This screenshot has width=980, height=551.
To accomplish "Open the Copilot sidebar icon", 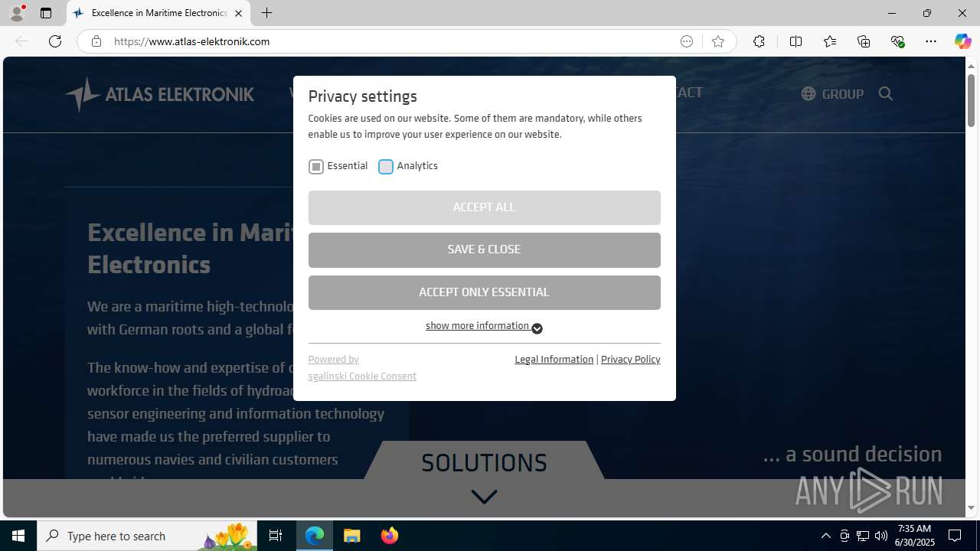I will tap(962, 41).
